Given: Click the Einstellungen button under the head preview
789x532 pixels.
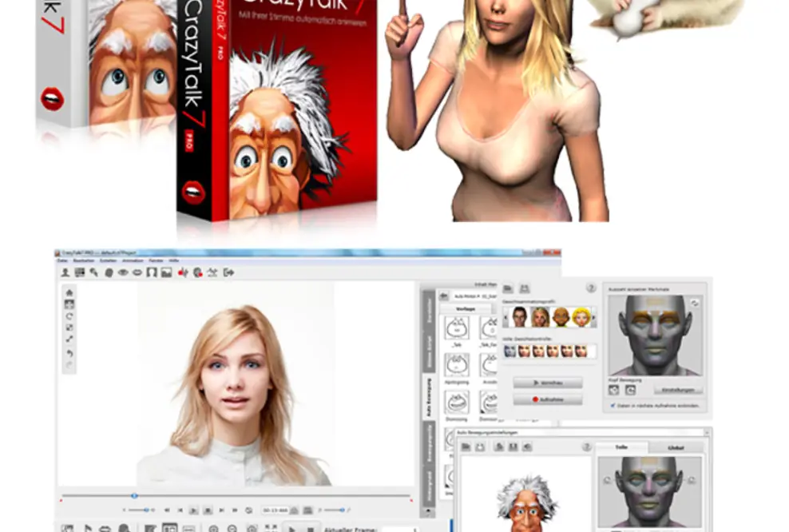Looking at the screenshot, I should pyautogui.click(x=678, y=390).
